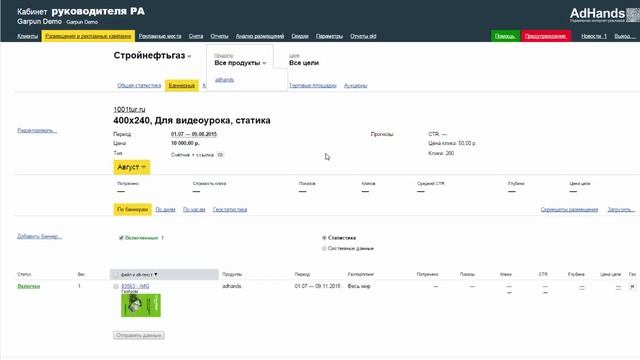Expand the Стройнефтьгаз client dropdown
The height and width of the screenshot is (360, 640).
pos(152,56)
